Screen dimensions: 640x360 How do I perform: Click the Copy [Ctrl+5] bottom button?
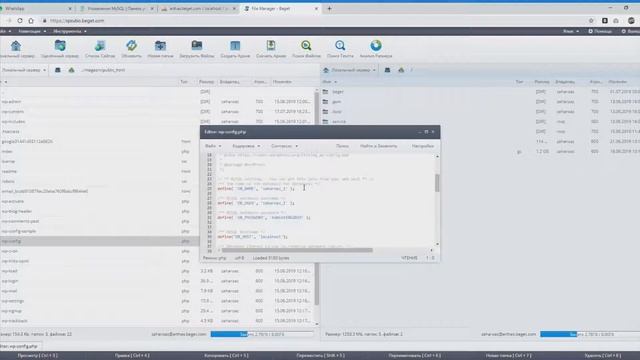pos(226,356)
